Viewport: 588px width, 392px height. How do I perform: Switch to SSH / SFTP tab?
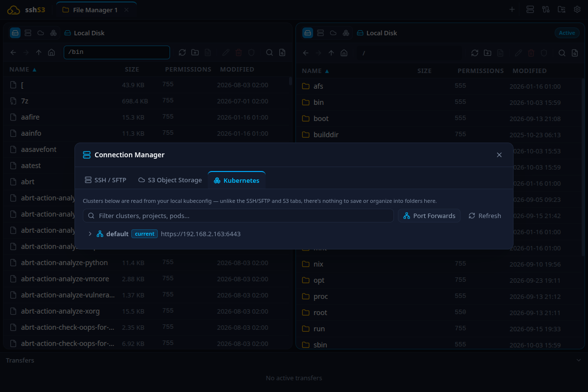point(105,180)
